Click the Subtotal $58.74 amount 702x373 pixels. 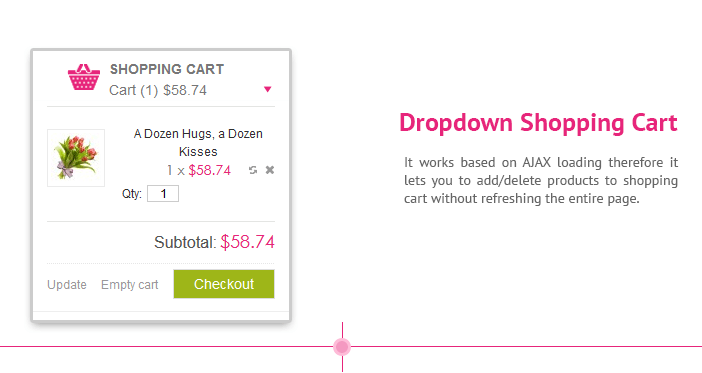[248, 242]
